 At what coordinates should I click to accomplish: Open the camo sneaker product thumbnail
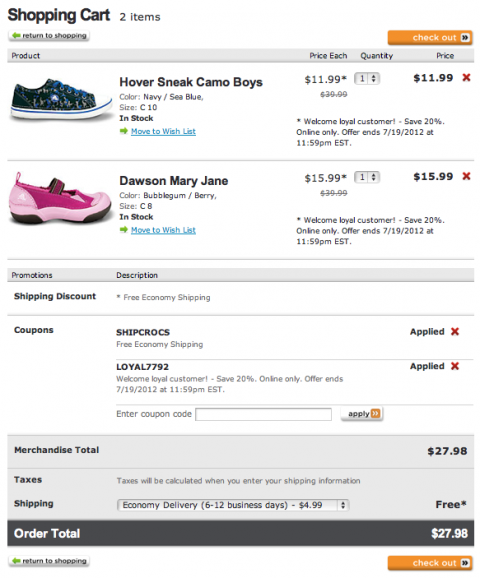pyautogui.click(x=62, y=99)
